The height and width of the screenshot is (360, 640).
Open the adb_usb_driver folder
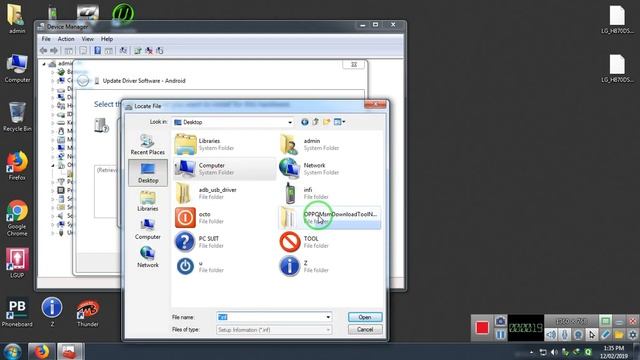224,193
